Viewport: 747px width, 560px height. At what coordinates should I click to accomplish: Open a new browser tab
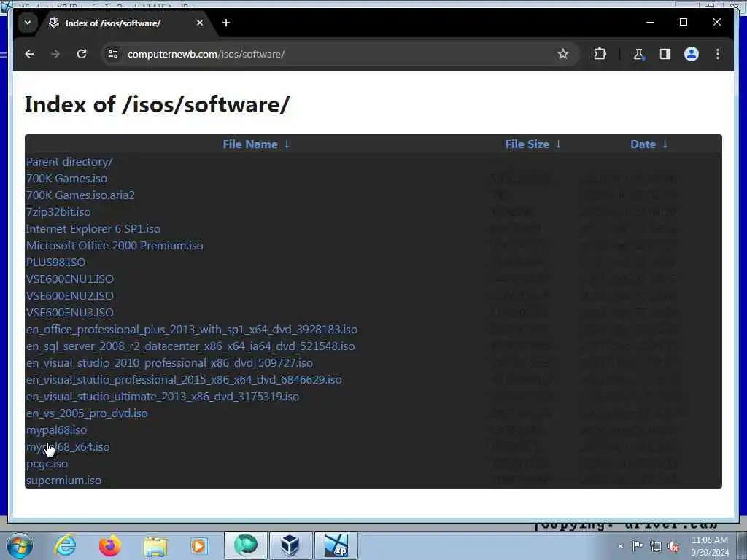[226, 23]
